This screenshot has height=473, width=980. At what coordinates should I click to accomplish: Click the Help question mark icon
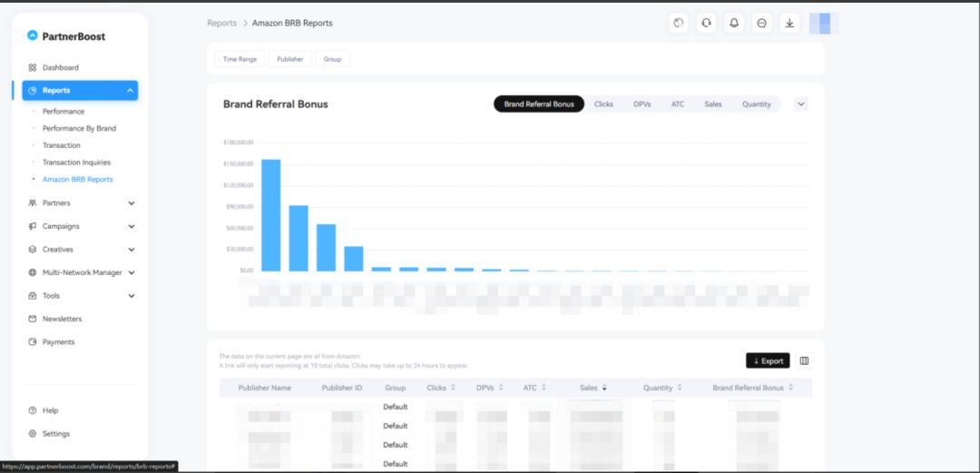tap(33, 411)
